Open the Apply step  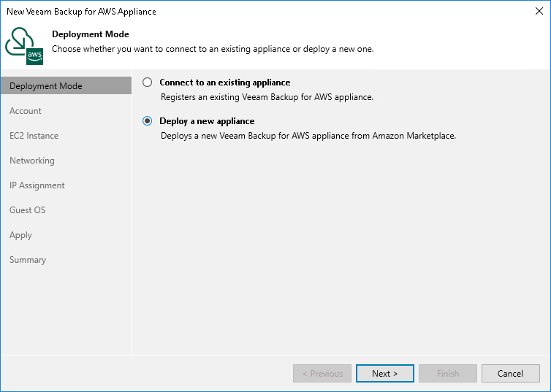click(20, 235)
